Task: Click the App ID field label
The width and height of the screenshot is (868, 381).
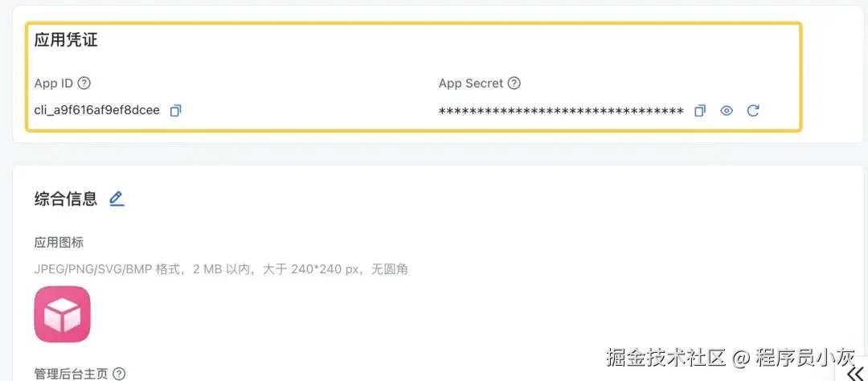Action: [54, 84]
